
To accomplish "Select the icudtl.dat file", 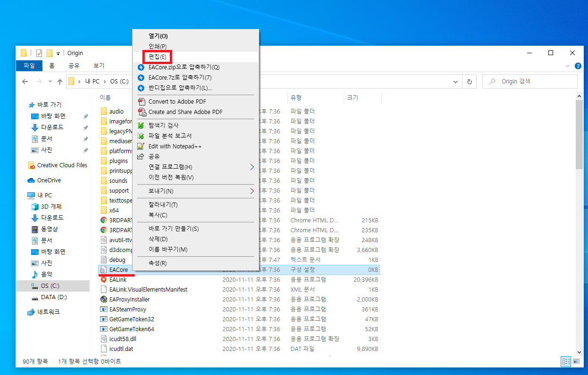I will click(x=116, y=349).
